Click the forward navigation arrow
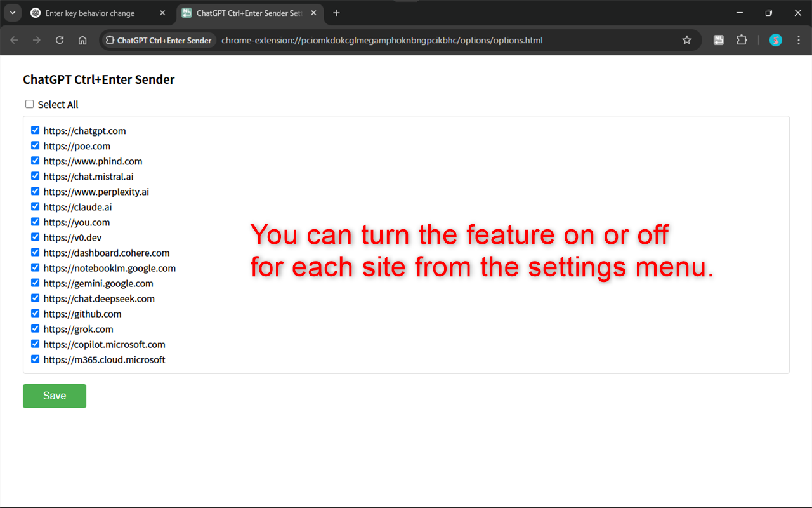The height and width of the screenshot is (508, 812). pyautogui.click(x=36, y=40)
